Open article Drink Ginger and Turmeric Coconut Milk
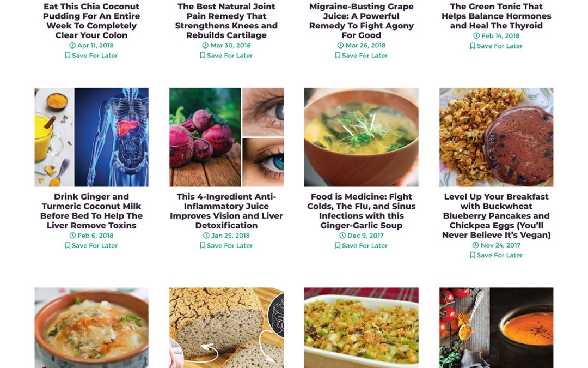Image resolution: width=588 pixels, height=368 pixels. pyautogui.click(x=91, y=211)
